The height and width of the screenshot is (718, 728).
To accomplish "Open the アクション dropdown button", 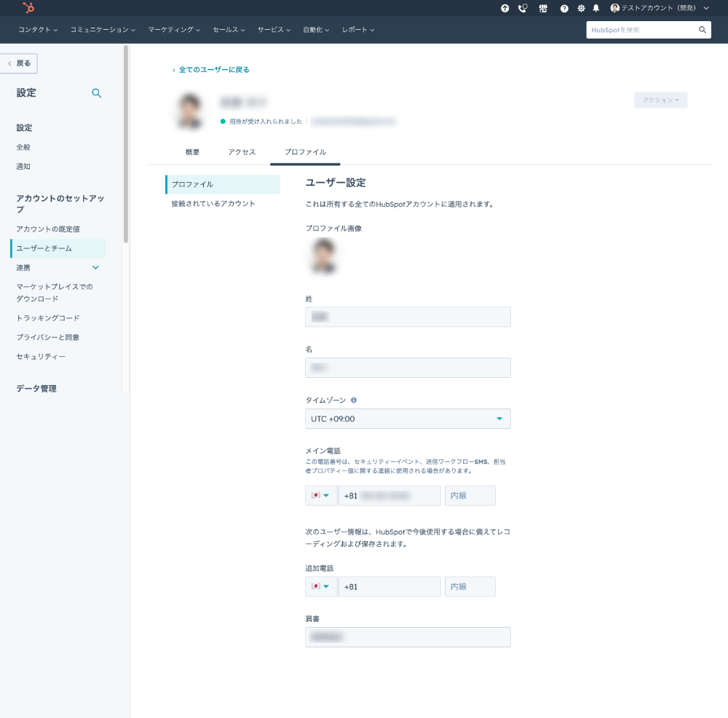I will tap(660, 100).
